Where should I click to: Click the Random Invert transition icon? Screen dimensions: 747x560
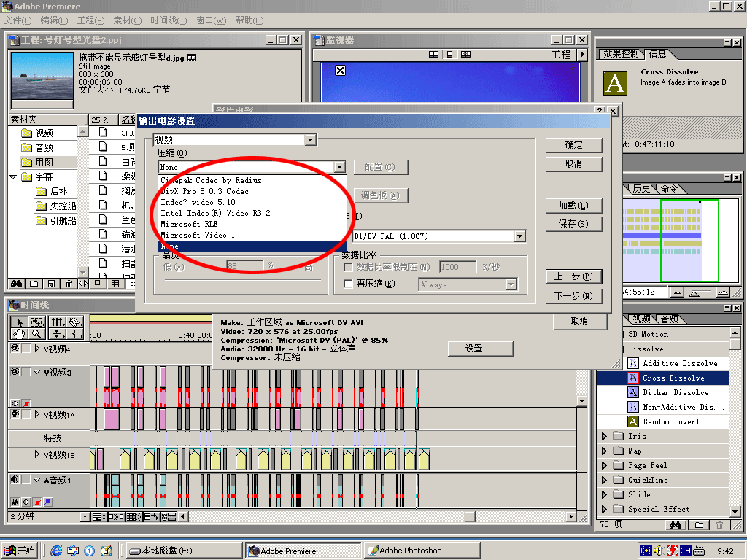(x=632, y=421)
